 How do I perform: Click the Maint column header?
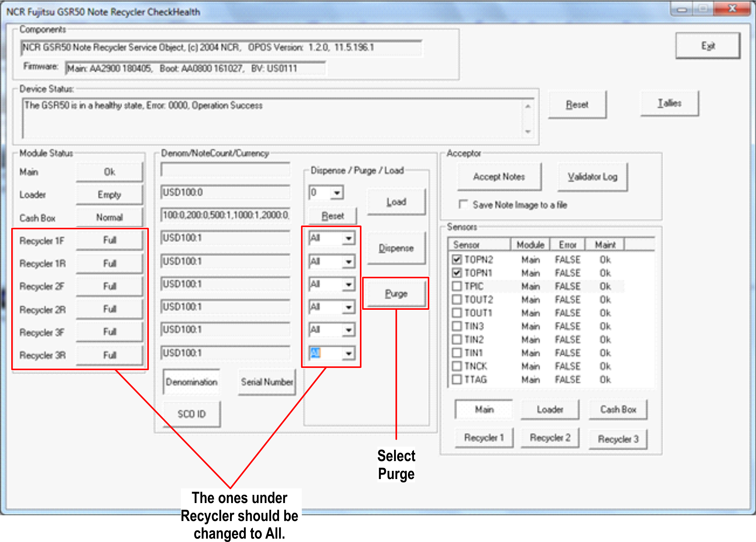(605, 245)
